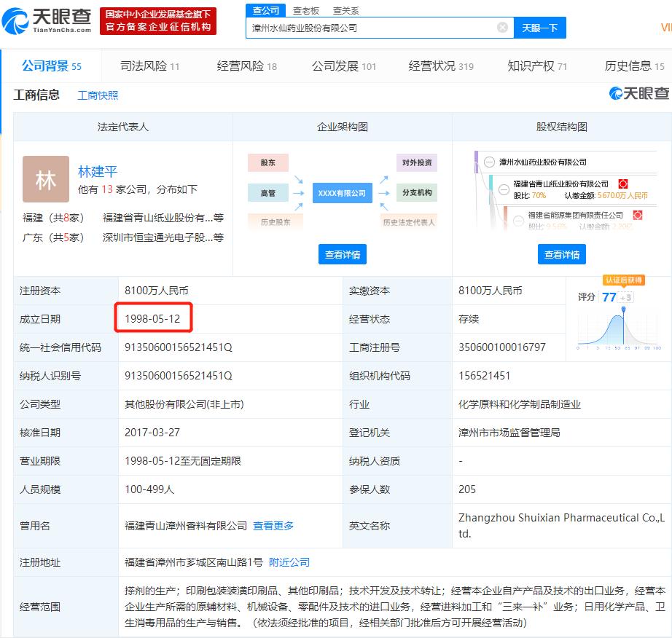Click the 对外投资 node in the architecture diagram
This screenshot has width=672, height=638.
pyautogui.click(x=416, y=162)
